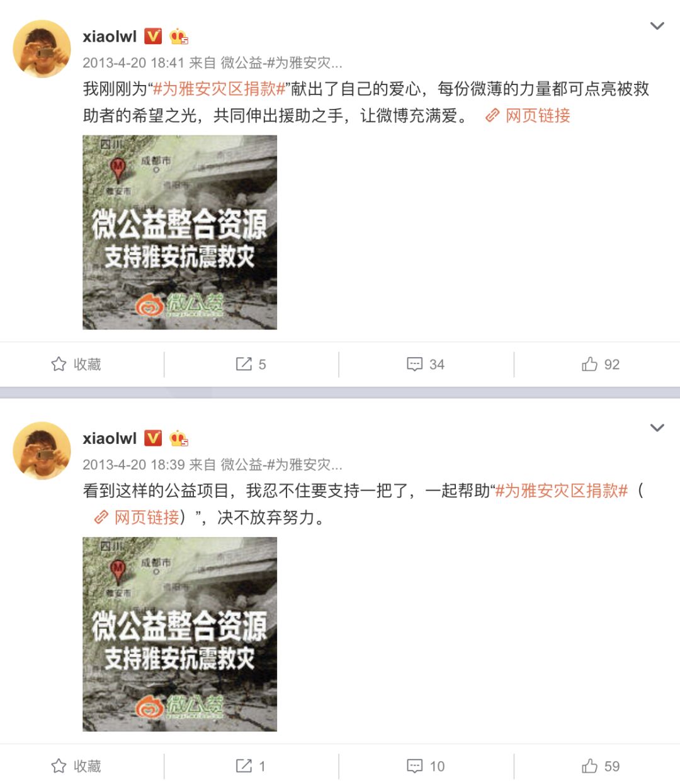The height and width of the screenshot is (784, 680).
Task: Expand the second post's chevron menu
Action: [657, 428]
